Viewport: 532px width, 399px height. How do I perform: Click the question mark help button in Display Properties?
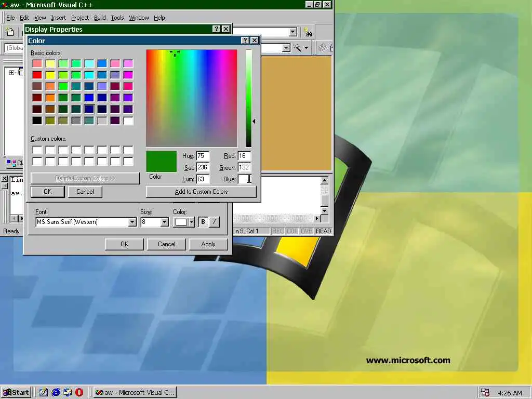coord(217,29)
